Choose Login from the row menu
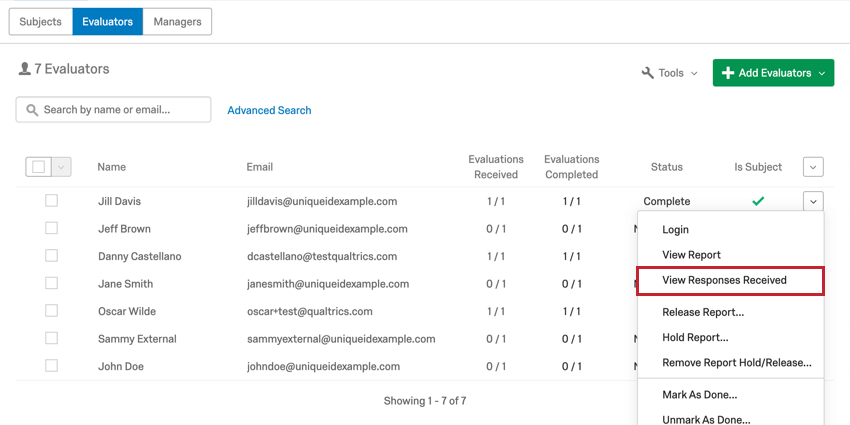The width and height of the screenshot is (850, 425). click(675, 230)
